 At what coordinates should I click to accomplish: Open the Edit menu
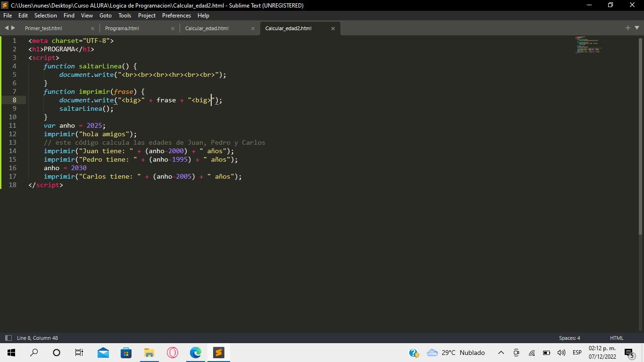23,16
